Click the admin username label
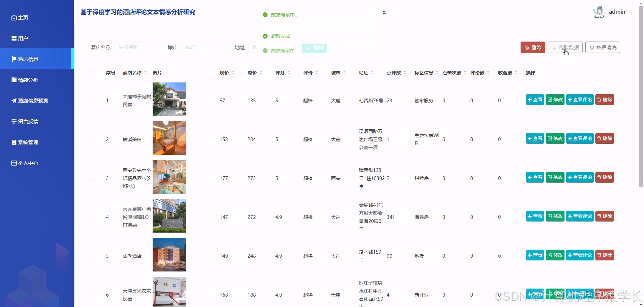 point(617,12)
